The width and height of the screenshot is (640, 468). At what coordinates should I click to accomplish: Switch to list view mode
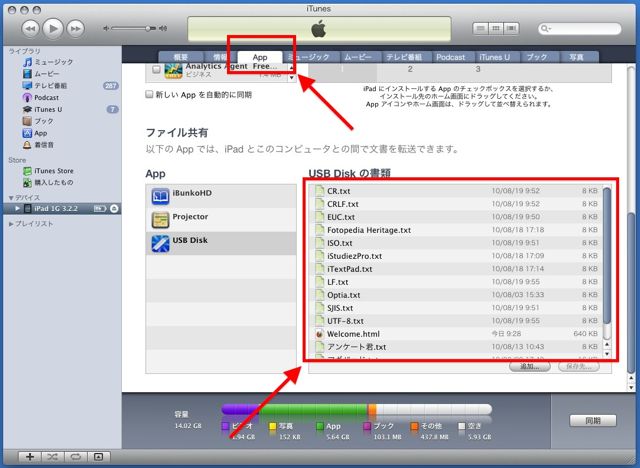pyautogui.click(x=480, y=28)
